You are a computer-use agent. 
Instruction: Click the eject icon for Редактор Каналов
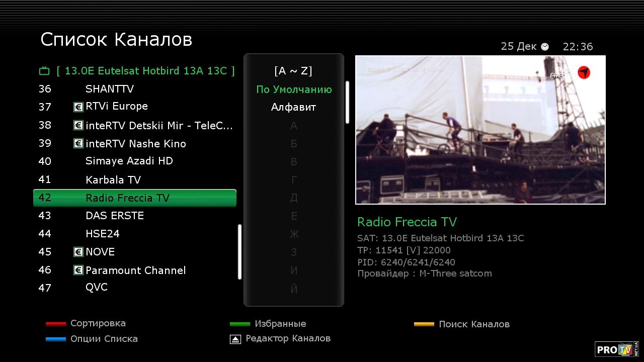pos(235,339)
